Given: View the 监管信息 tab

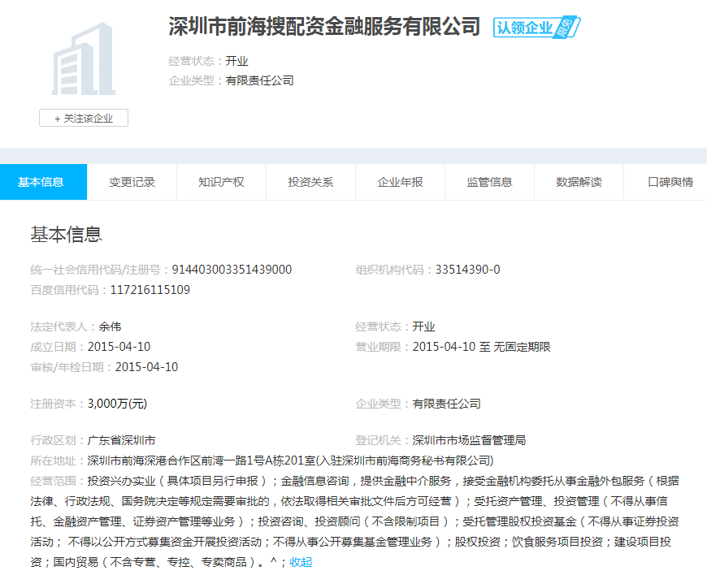Looking at the screenshot, I should (x=489, y=182).
